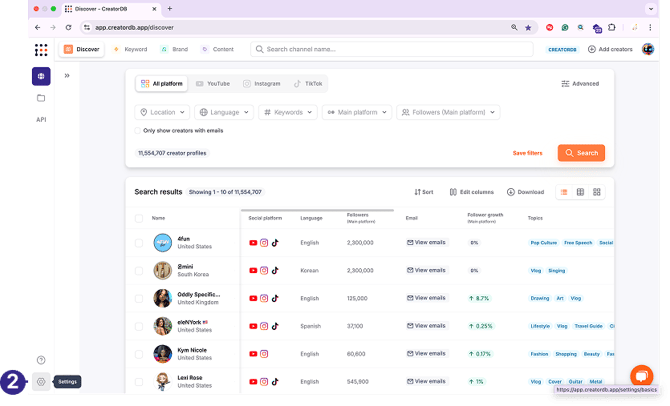Image resolution: width=670 pixels, height=406 pixels.
Task: Open 4fun's YouTube channel icon
Action: [x=253, y=243]
